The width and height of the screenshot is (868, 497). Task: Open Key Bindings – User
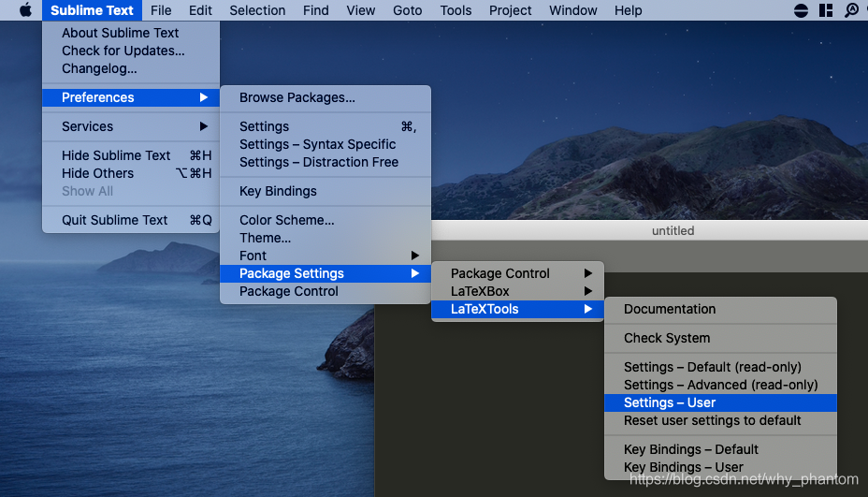coord(721,467)
